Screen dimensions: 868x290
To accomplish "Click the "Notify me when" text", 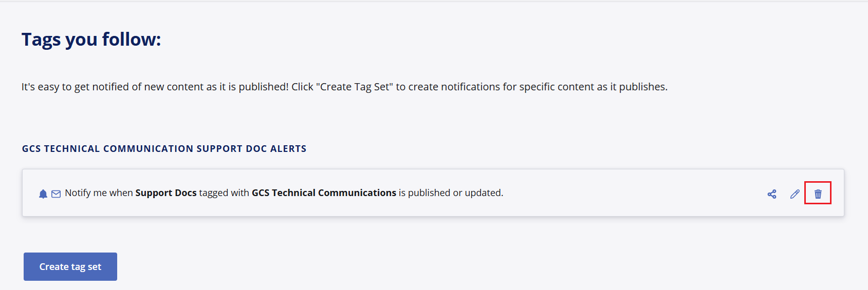I will pyautogui.click(x=99, y=193).
